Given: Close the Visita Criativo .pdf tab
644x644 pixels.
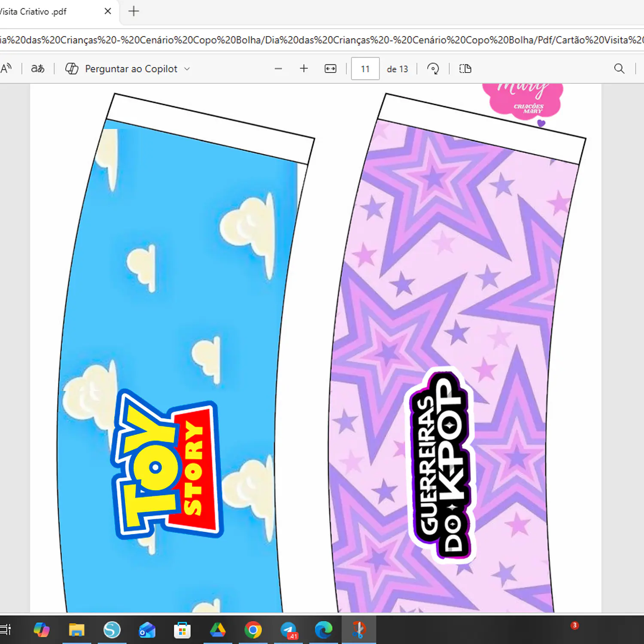Looking at the screenshot, I should coord(108,11).
